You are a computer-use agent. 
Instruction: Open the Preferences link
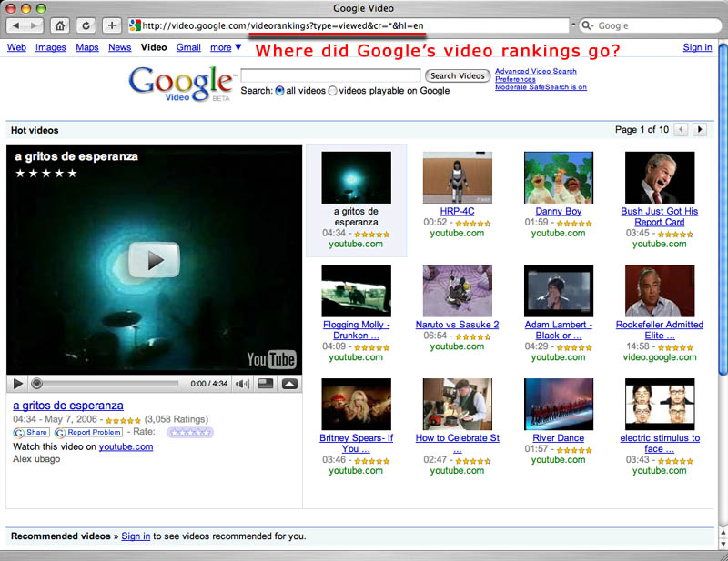click(x=515, y=79)
